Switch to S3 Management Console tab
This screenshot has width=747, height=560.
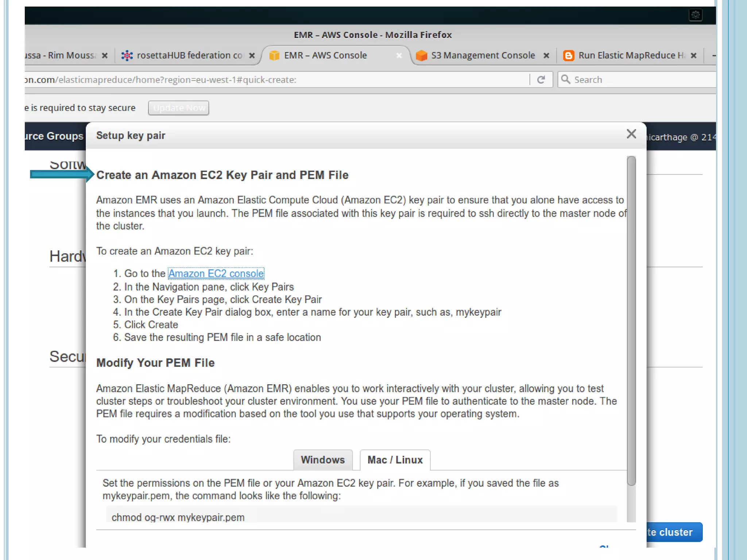tap(483, 55)
